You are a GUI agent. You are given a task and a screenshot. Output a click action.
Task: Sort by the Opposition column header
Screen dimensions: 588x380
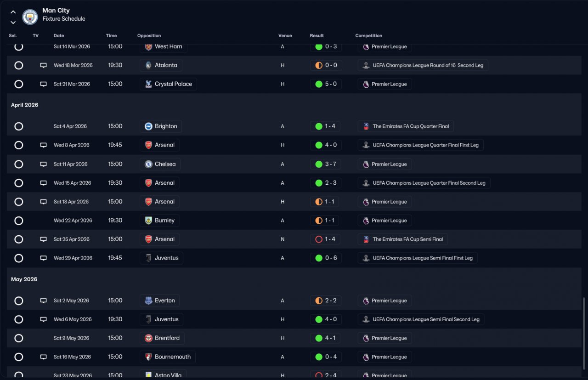click(x=149, y=36)
